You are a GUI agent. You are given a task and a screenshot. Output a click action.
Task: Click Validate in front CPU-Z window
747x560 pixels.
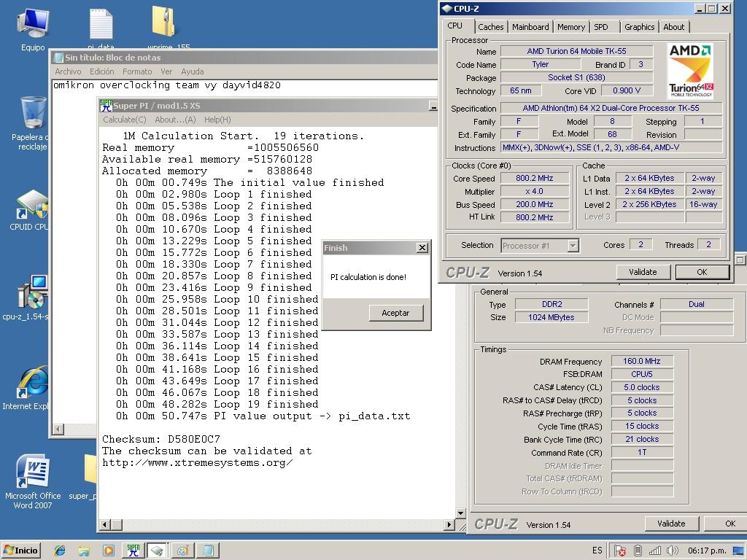(643, 272)
